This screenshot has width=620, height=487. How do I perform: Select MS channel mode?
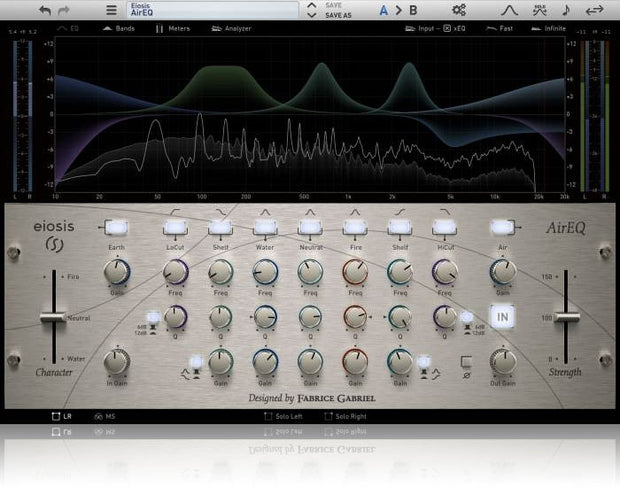point(105,416)
